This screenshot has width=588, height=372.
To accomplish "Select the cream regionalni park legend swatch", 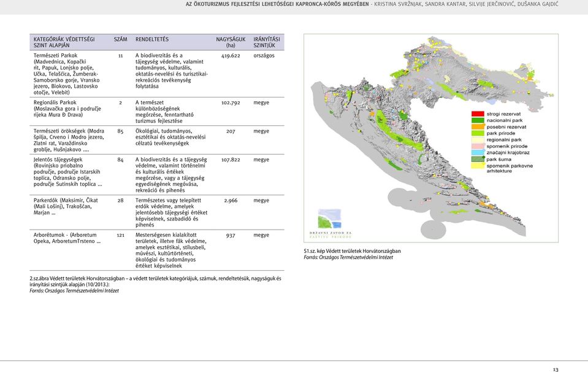I will pyautogui.click(x=478, y=139).
